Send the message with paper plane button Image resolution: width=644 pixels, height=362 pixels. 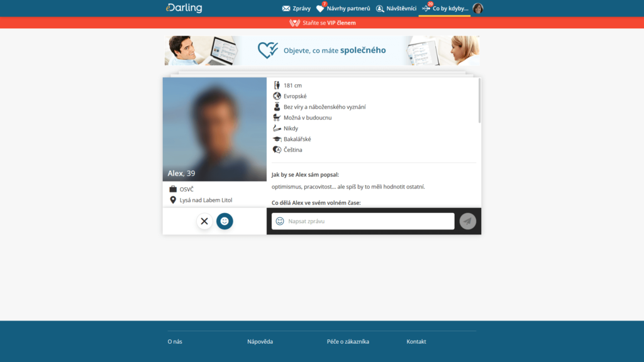467,221
